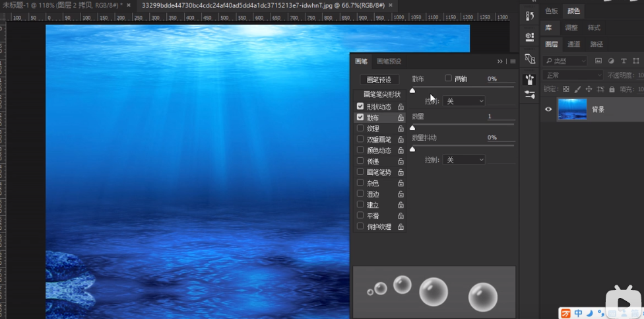
Task: Expand the 类型 layer filter dropdown
Action: pos(565,61)
